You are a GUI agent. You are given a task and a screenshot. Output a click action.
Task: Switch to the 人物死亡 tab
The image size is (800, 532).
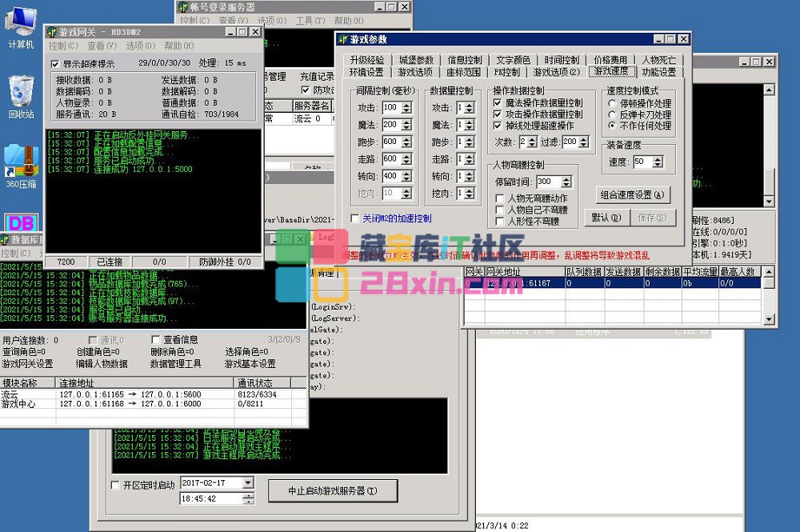[x=658, y=60]
